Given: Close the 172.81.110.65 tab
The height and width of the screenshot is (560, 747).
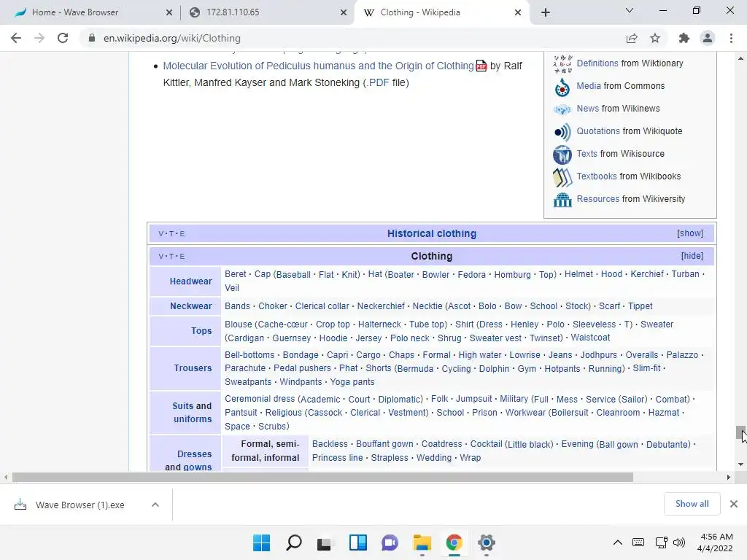Looking at the screenshot, I should 344,12.
